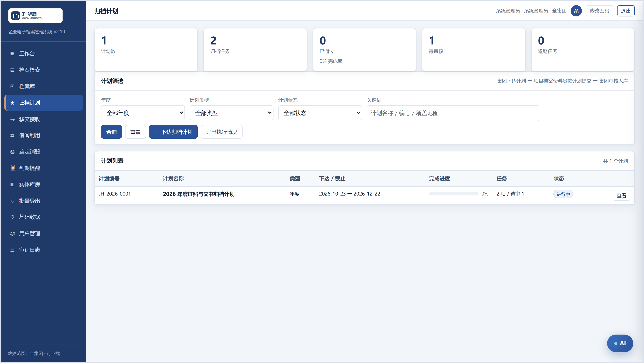Click the 工作台 sidebar icon
The image size is (644, 363).
[12, 53]
